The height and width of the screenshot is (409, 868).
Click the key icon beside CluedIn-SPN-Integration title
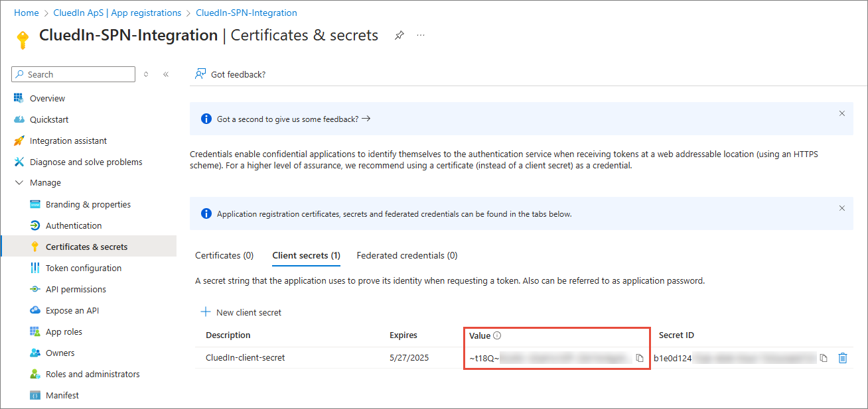23,40
